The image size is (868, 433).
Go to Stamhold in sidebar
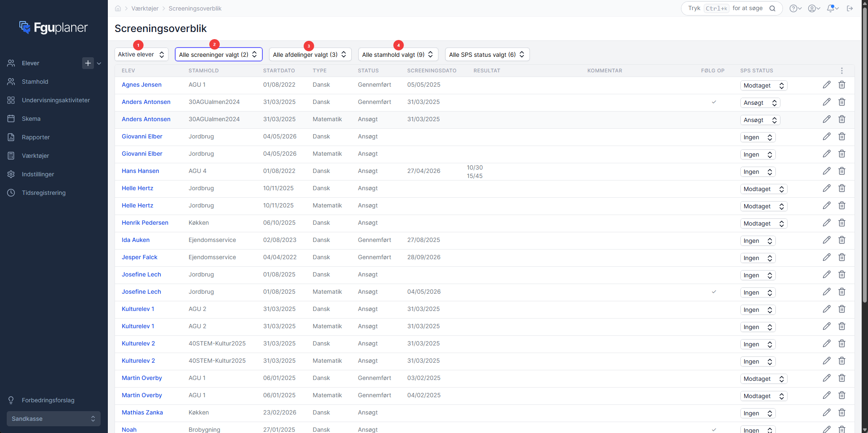(35, 82)
